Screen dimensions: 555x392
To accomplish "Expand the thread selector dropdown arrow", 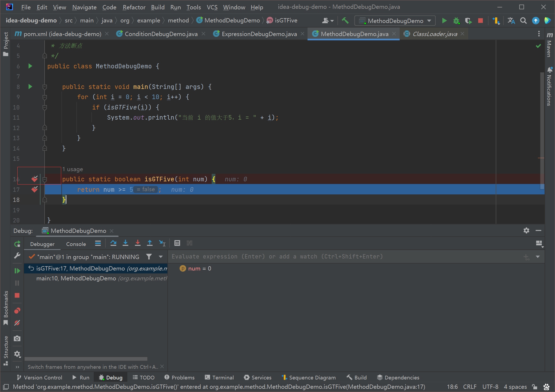I will point(161,257).
